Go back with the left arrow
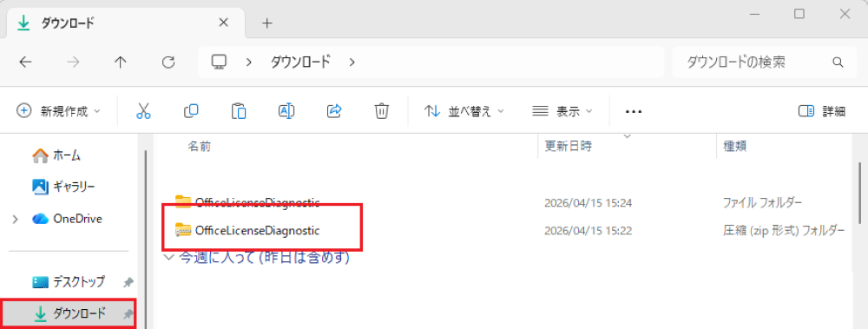868x329 pixels. click(x=25, y=62)
